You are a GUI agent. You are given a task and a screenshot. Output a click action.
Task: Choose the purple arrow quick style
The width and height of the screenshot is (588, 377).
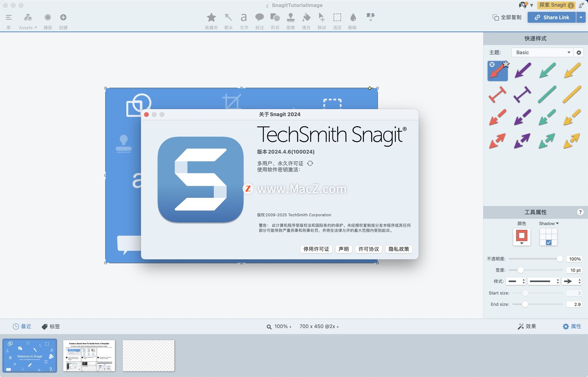(522, 70)
